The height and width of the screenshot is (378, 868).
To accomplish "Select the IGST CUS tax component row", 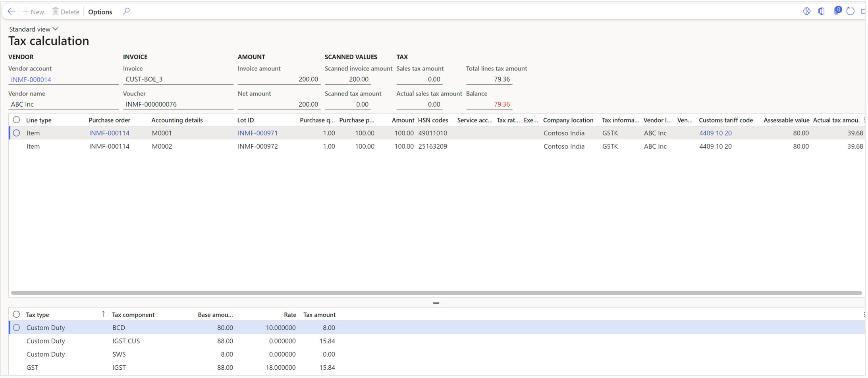I will coord(437,341).
